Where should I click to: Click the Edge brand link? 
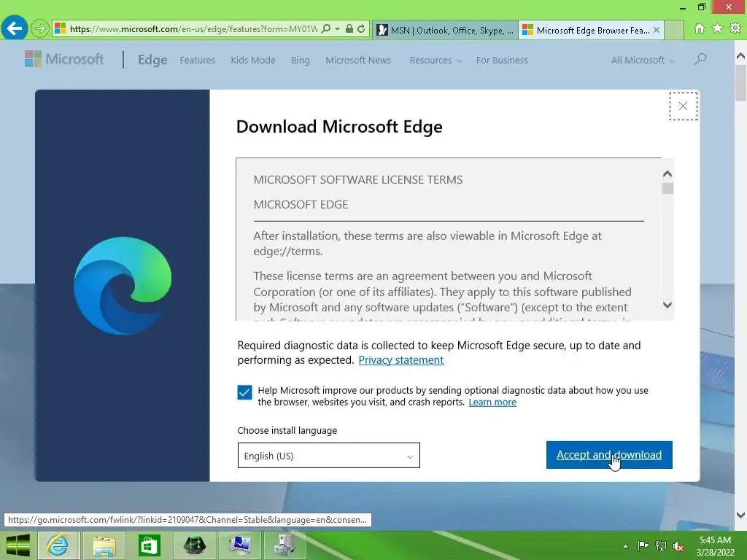pos(152,60)
